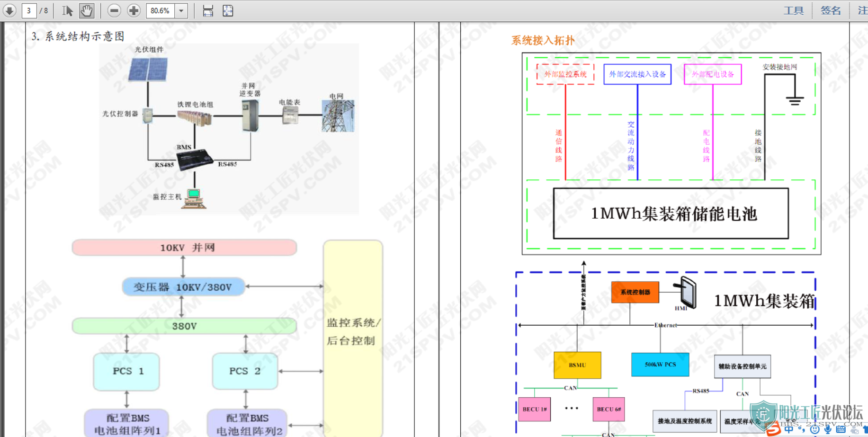Click the 辅助设备控制单元 block
Screen dimensions: 868x437
742,366
